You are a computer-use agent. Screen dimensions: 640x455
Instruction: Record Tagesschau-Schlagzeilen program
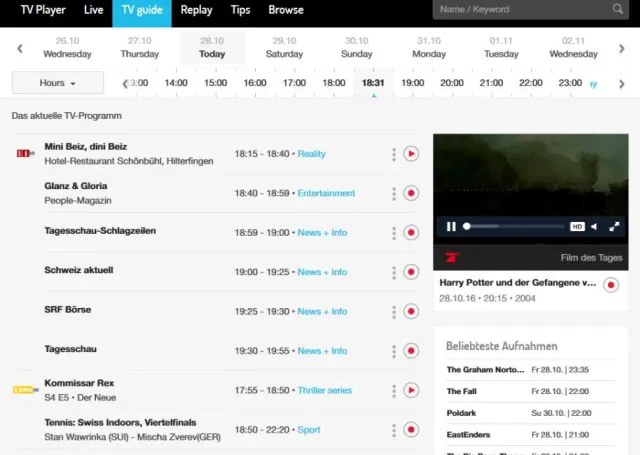pyautogui.click(x=411, y=233)
